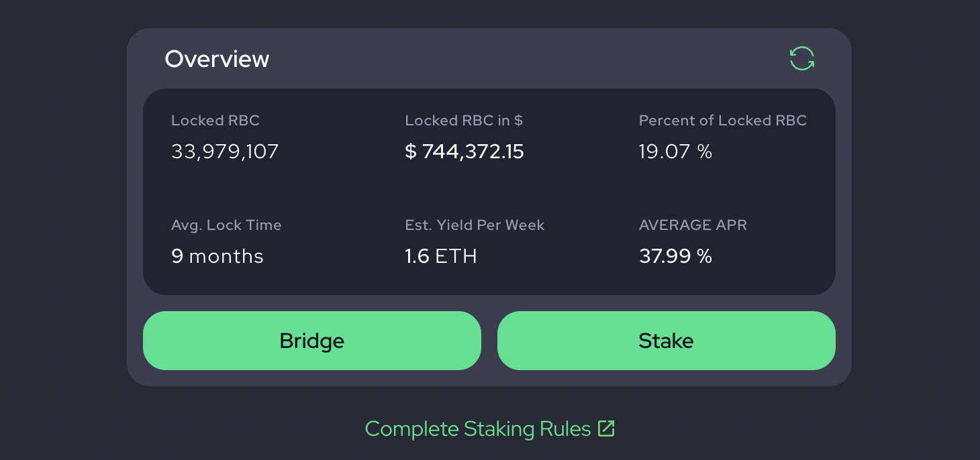
Task: Click the Locked RBC label
Action: (x=215, y=121)
